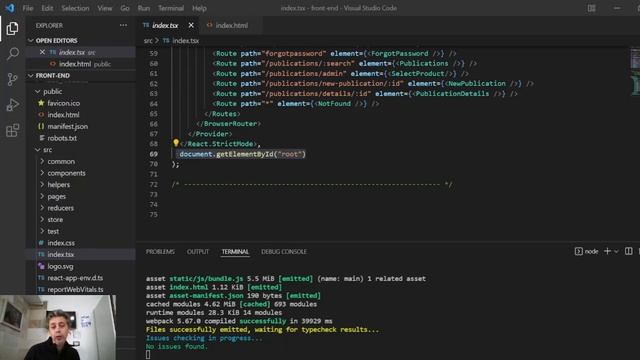Click the lightbulb quick fix icon
Image resolution: width=640 pixels, height=360 pixels.
(x=176, y=143)
